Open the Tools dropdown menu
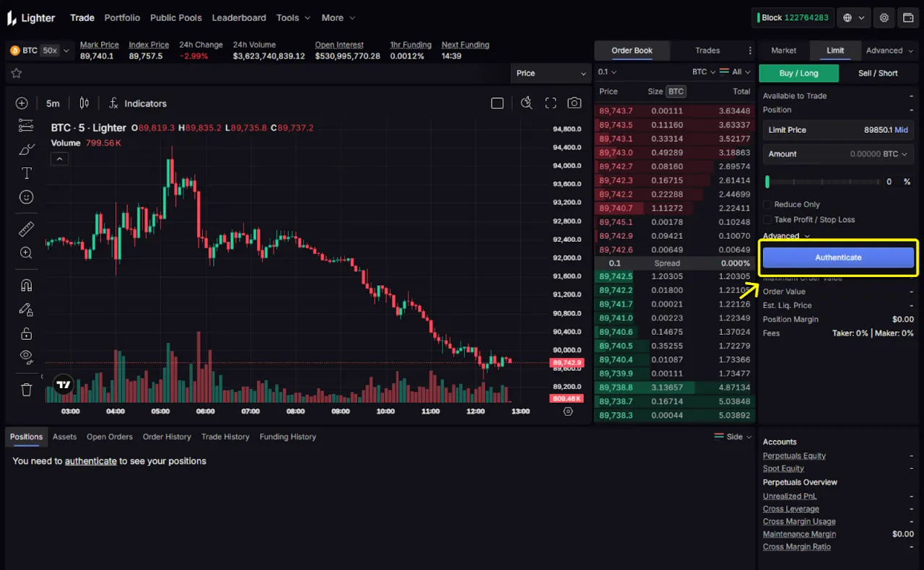 (293, 17)
